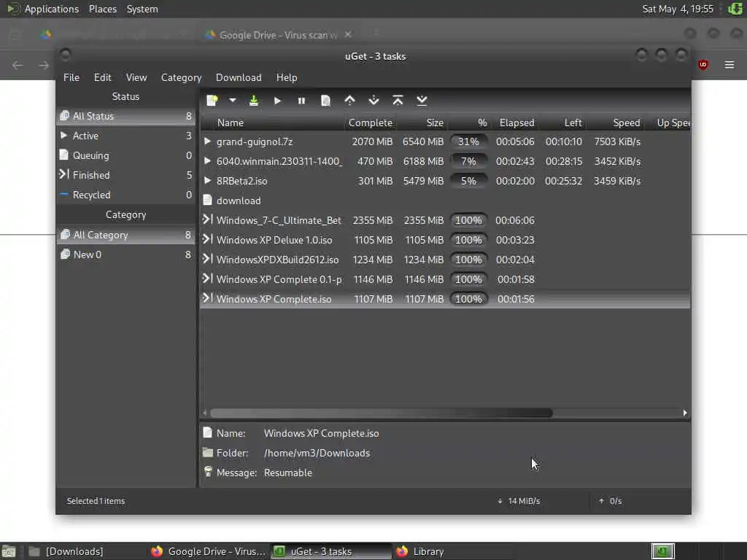This screenshot has height=560, width=747.
Task: Open the Help menu in uGet
Action: [x=287, y=77]
